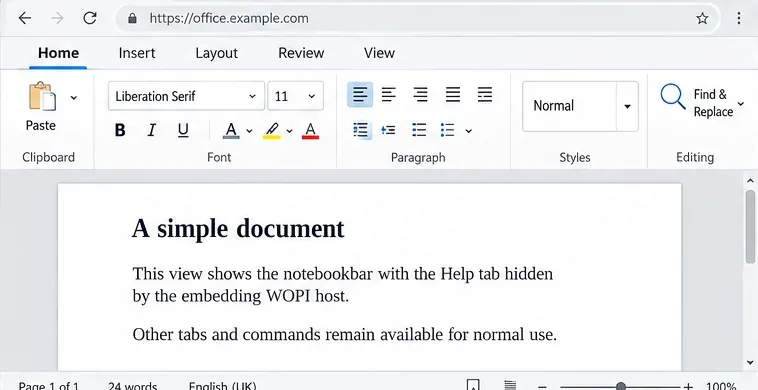758x390 pixels.
Task: Switch to the Home tab
Action: pyautogui.click(x=58, y=53)
